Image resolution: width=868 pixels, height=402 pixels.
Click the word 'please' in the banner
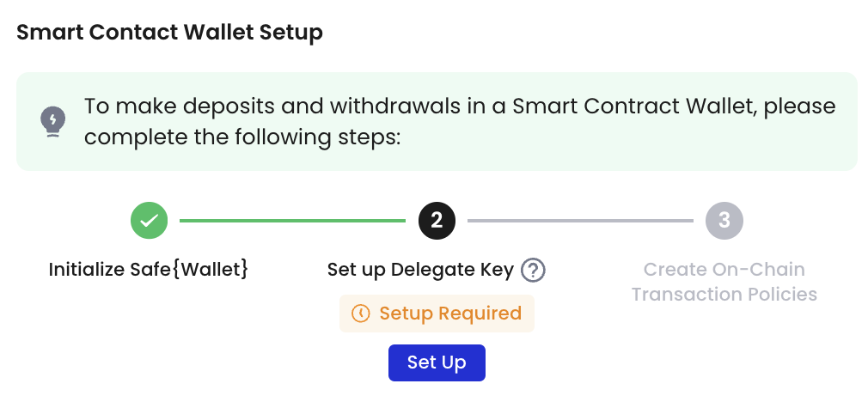(800, 107)
